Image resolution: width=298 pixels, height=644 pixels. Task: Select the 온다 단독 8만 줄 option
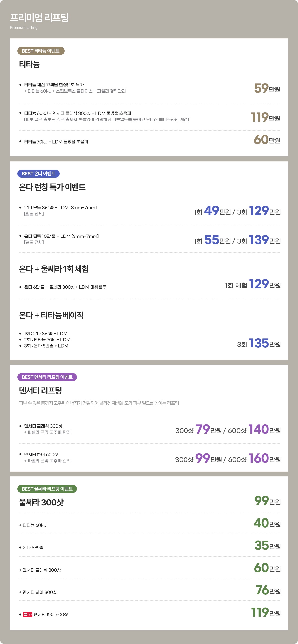[60, 207]
